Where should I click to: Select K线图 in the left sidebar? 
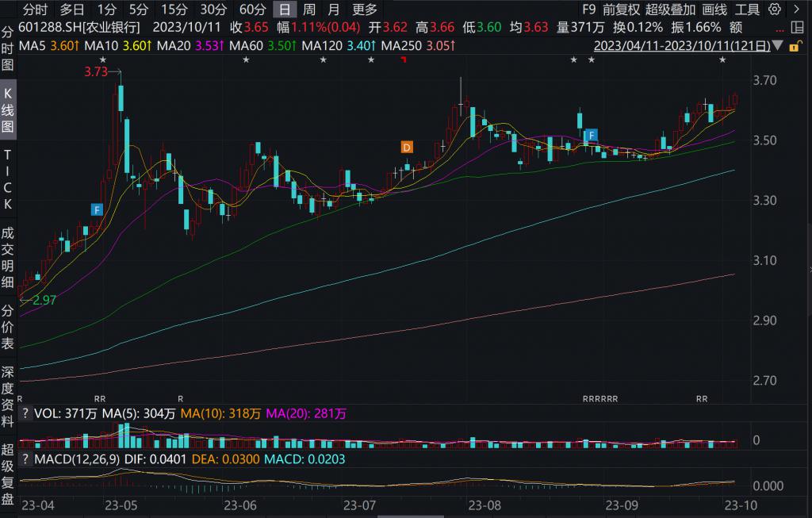tap(7, 109)
